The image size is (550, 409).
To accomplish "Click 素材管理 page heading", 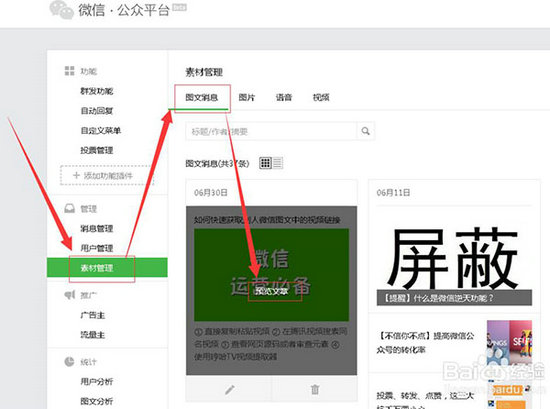I will tap(204, 72).
